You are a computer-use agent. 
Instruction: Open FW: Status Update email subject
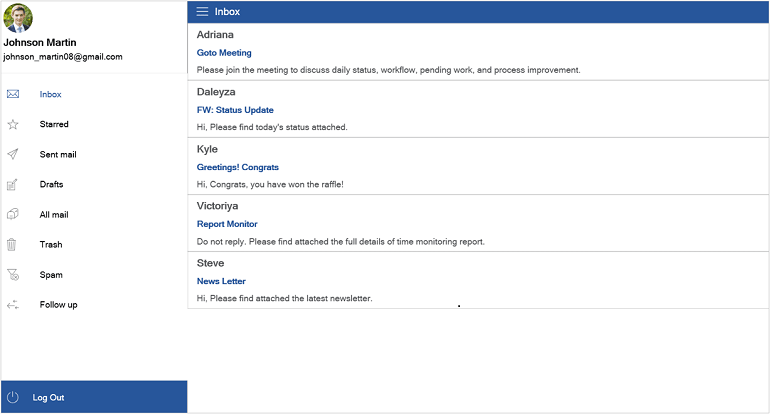click(235, 110)
